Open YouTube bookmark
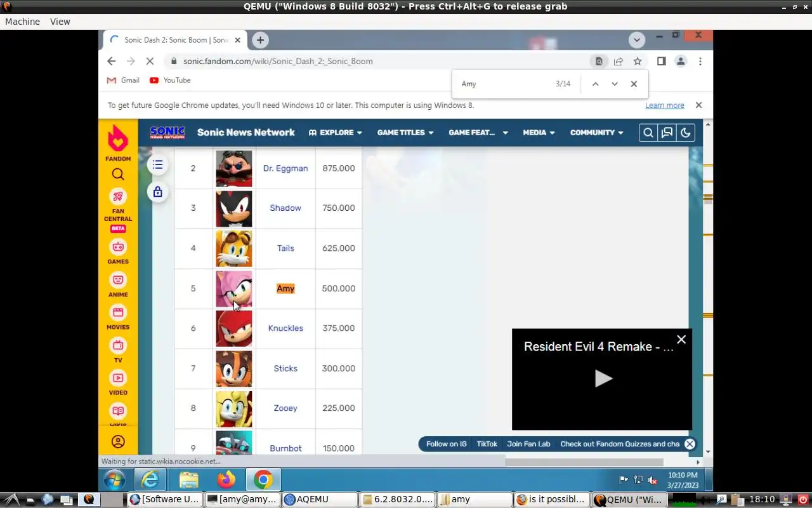 click(170, 80)
